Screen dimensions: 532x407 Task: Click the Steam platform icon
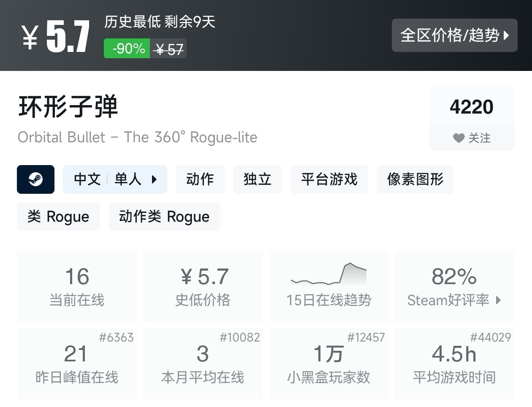coord(35,179)
